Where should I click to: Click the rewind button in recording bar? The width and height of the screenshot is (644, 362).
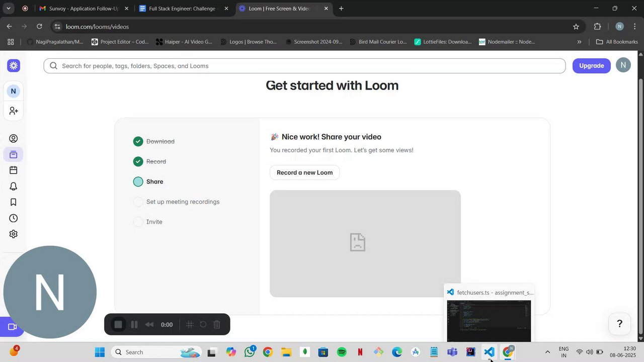tap(149, 325)
